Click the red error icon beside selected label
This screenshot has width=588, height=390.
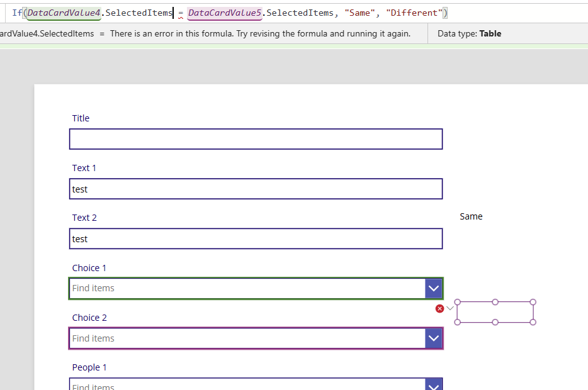(x=439, y=309)
